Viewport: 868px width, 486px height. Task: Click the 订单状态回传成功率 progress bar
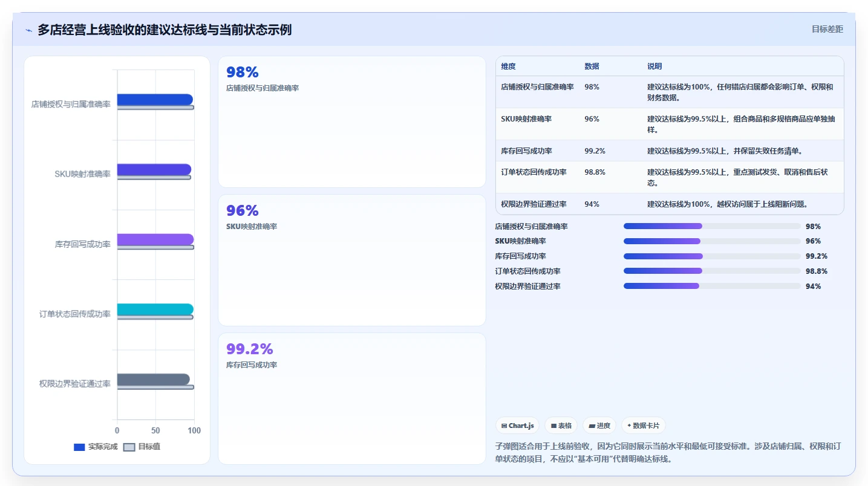pyautogui.click(x=712, y=271)
